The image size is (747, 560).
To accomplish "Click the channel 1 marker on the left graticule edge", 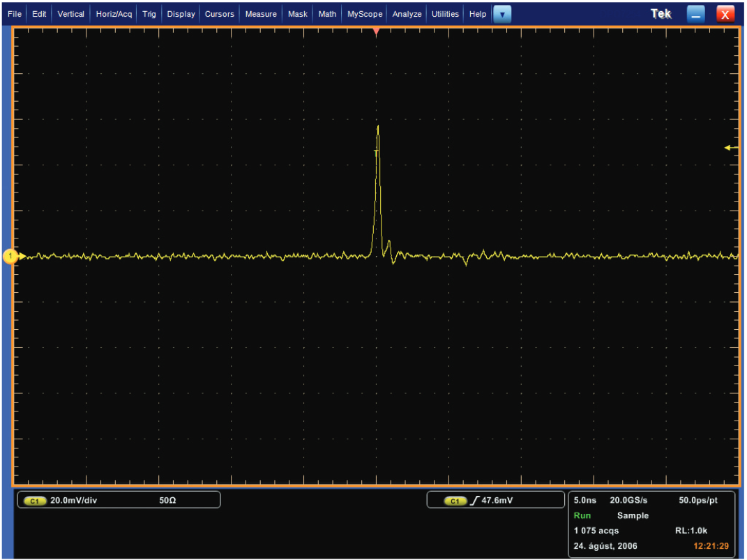I will 12,257.
